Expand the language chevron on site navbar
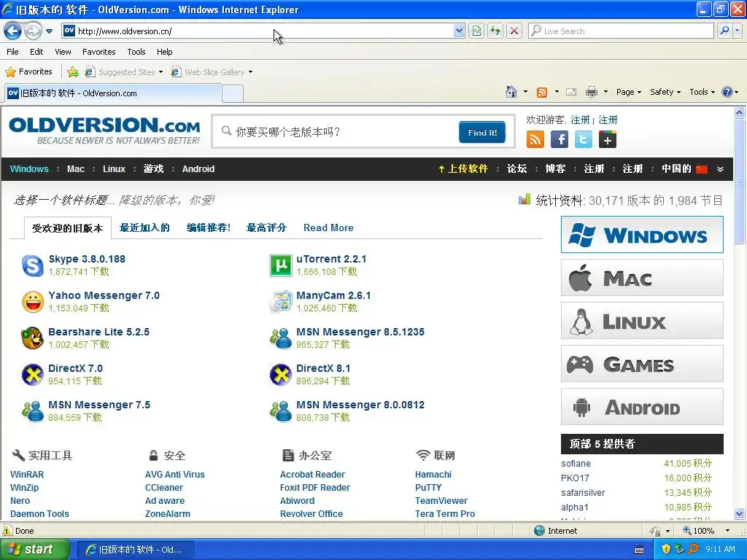The width and height of the screenshot is (747, 560). [720, 169]
